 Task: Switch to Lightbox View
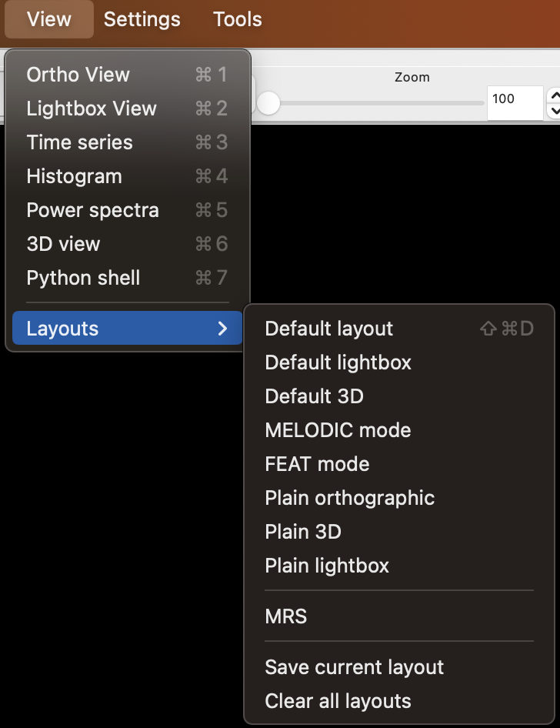(92, 109)
